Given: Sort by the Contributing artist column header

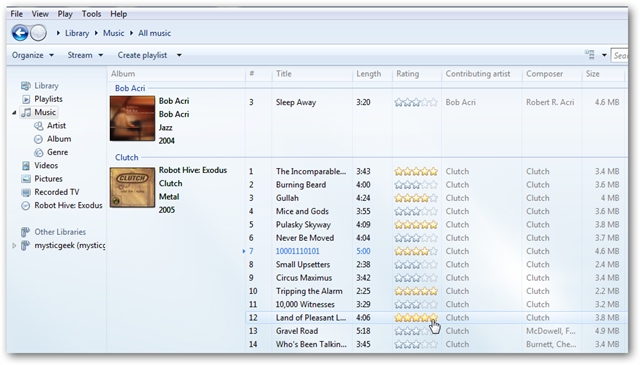Looking at the screenshot, I should click(x=478, y=74).
